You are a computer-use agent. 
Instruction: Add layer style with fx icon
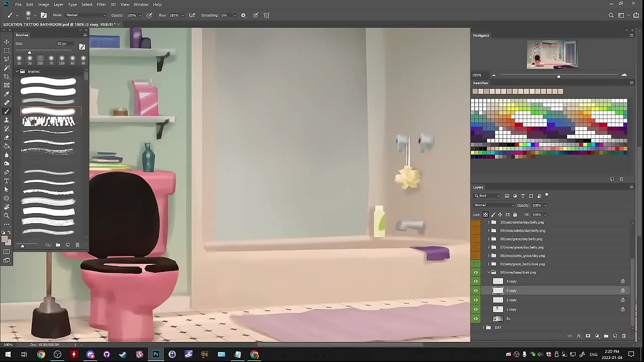click(579, 336)
